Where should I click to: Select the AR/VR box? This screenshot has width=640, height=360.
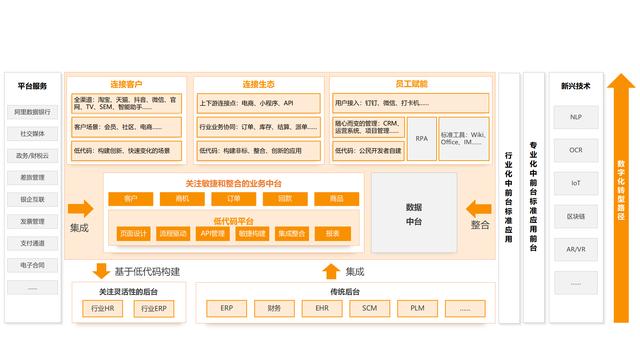point(576,249)
